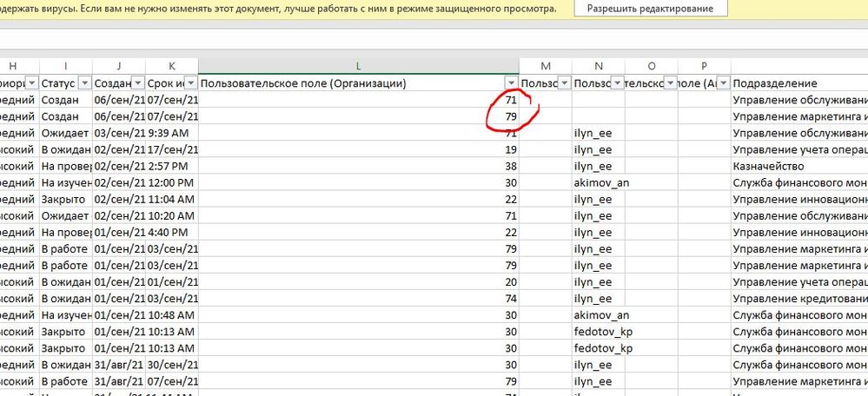Open the filter arrow in column N
Image resolution: width=868 pixels, height=396 pixels.
click(618, 83)
